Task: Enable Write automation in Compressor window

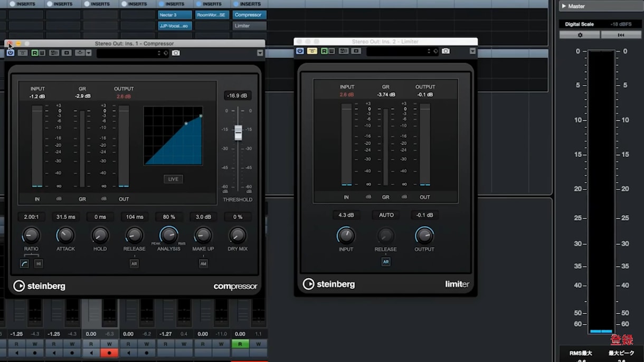Action: (x=42, y=53)
